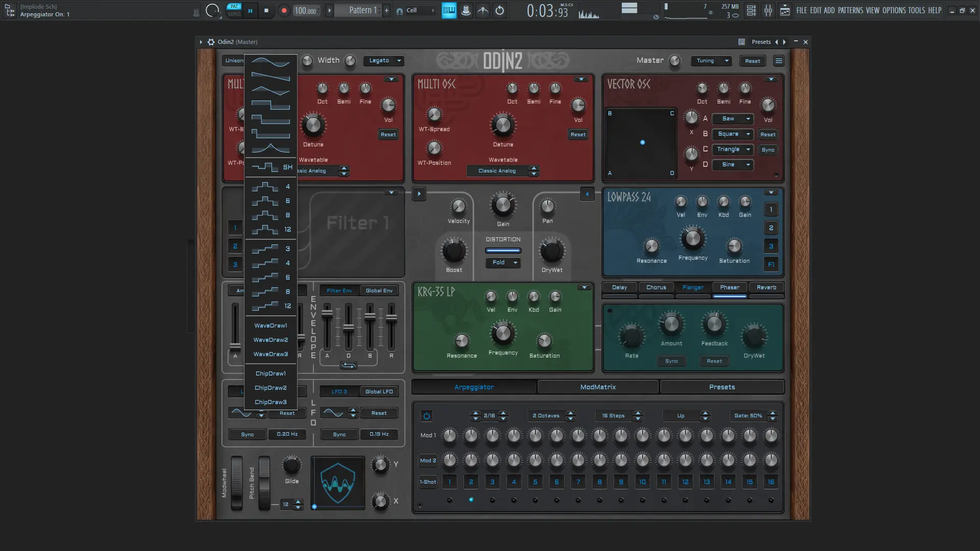
Task: Open the Odin2 hamburger menu icon
Action: click(778, 61)
